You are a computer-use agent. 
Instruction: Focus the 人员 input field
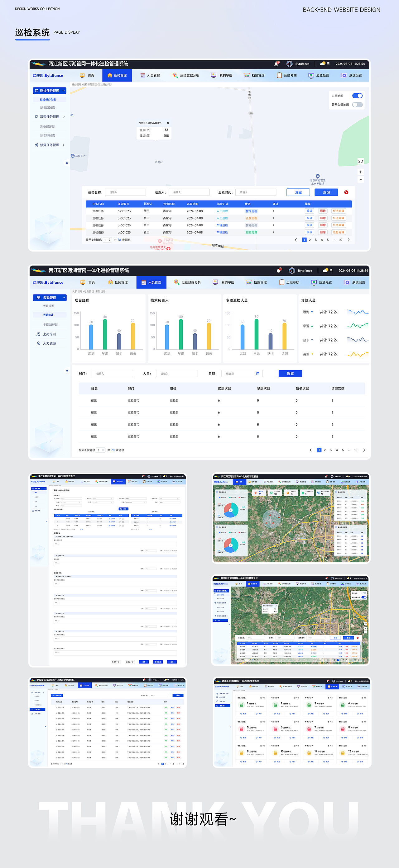[x=176, y=374]
